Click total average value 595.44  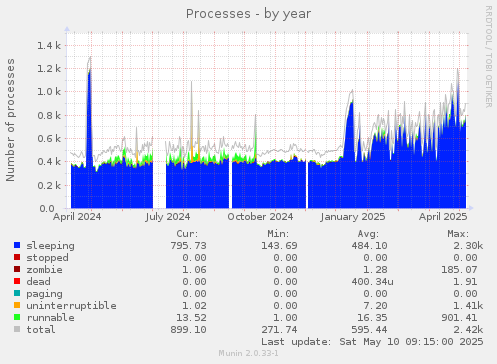pyautogui.click(x=369, y=330)
